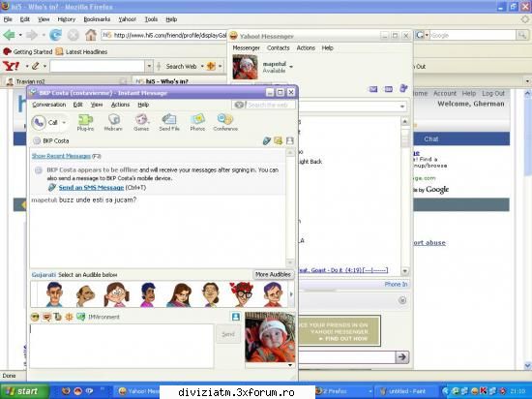Click the Send File icon
The width and height of the screenshot is (532, 399).
click(169, 122)
